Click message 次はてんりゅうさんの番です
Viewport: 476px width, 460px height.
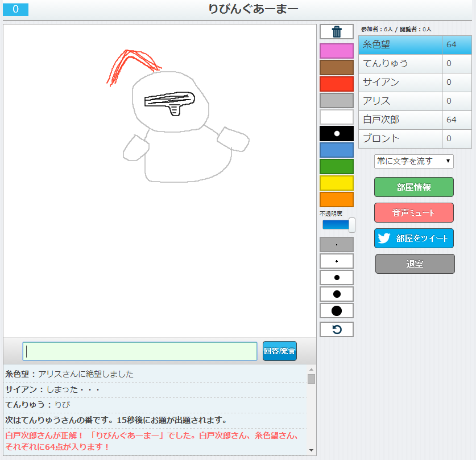[116, 420]
